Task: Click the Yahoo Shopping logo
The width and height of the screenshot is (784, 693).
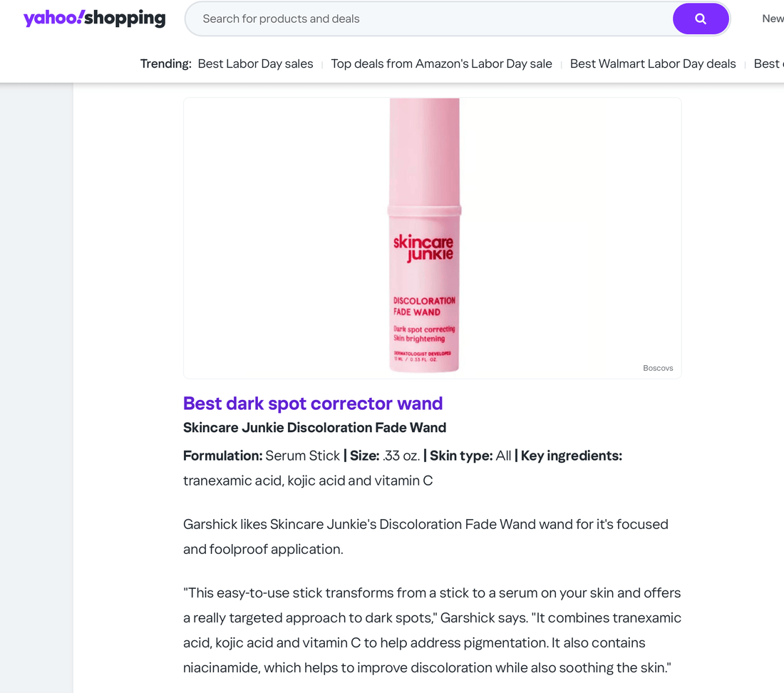Action: [x=93, y=19]
